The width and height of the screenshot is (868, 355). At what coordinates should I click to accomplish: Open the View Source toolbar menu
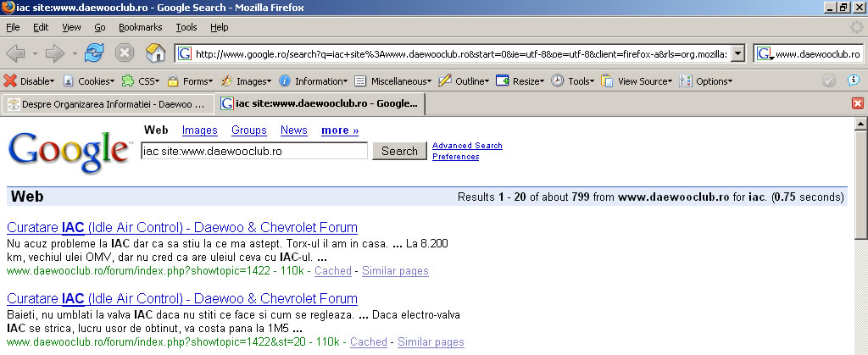tap(637, 81)
